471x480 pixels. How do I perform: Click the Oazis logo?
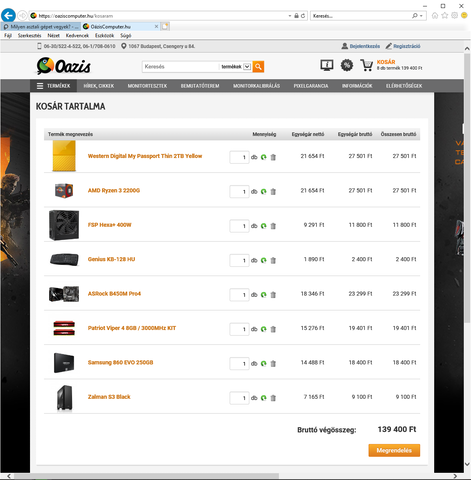pyautogui.click(x=64, y=66)
